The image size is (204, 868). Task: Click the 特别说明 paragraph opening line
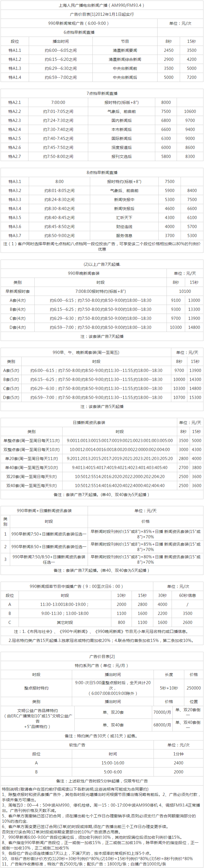pos(75,789)
